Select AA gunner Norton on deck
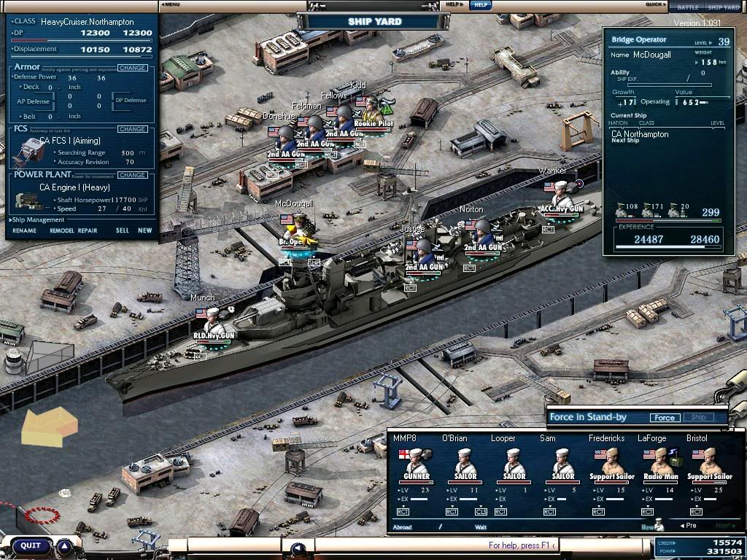 pos(482,236)
